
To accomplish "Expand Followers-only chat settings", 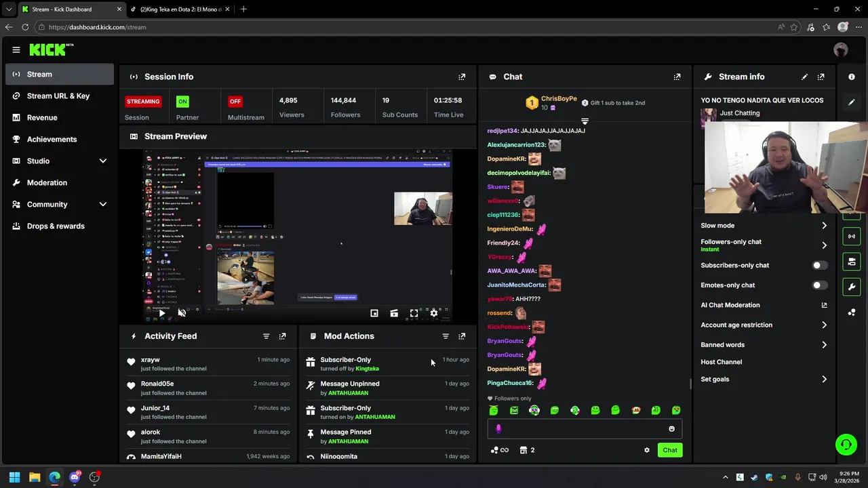I will pyautogui.click(x=824, y=245).
